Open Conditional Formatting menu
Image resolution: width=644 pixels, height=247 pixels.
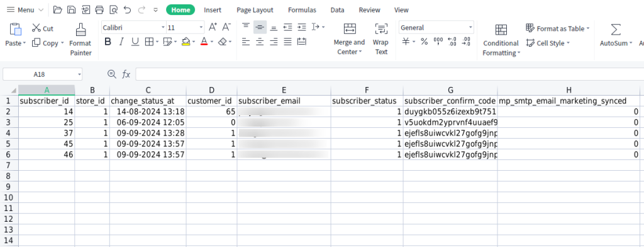tap(501, 40)
